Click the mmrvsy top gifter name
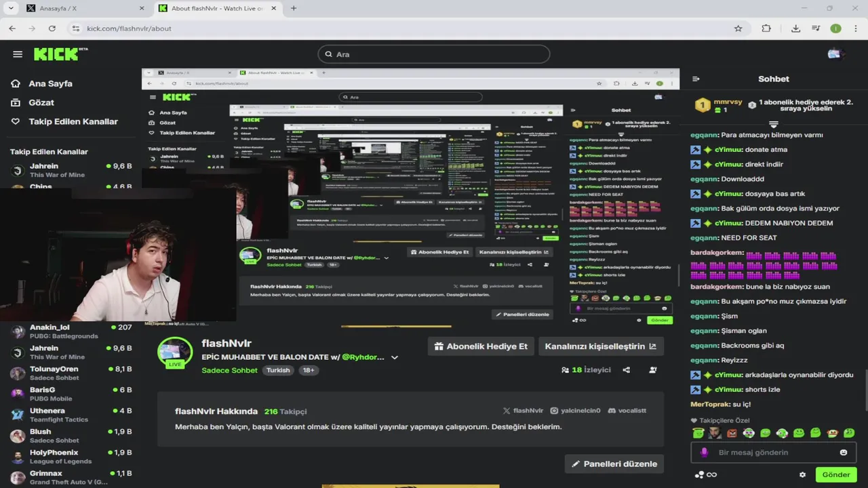Viewport: 868px width, 488px height. (728, 102)
